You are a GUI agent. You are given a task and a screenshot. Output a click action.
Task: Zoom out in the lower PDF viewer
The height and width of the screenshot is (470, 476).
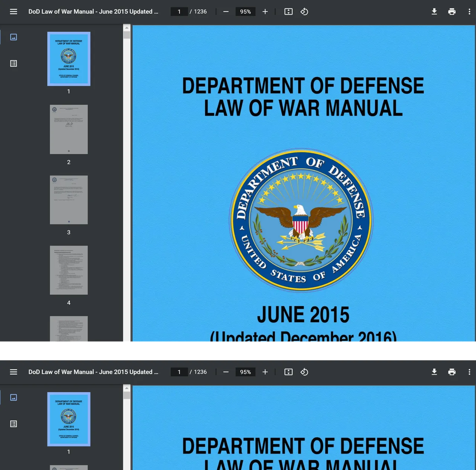pyautogui.click(x=226, y=372)
